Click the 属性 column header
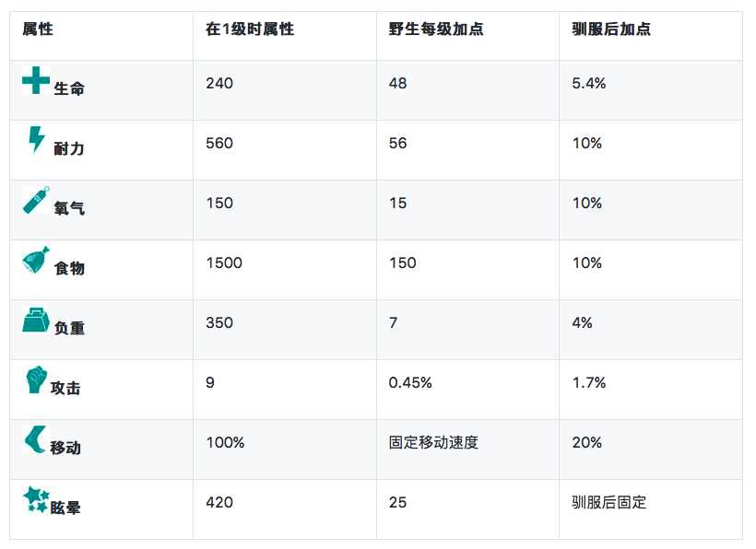This screenshot has width=756, height=549. 38,29
